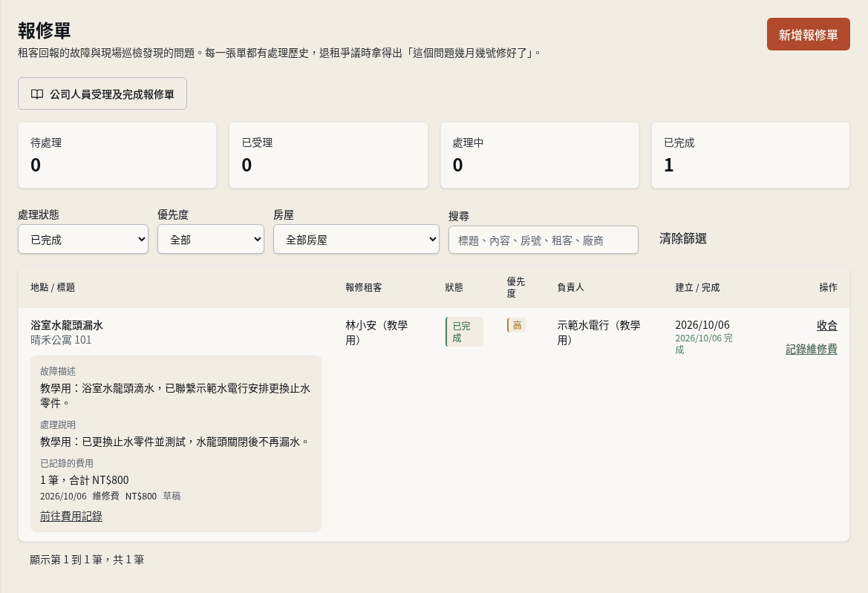Select the 處理中 status card

tap(540, 155)
